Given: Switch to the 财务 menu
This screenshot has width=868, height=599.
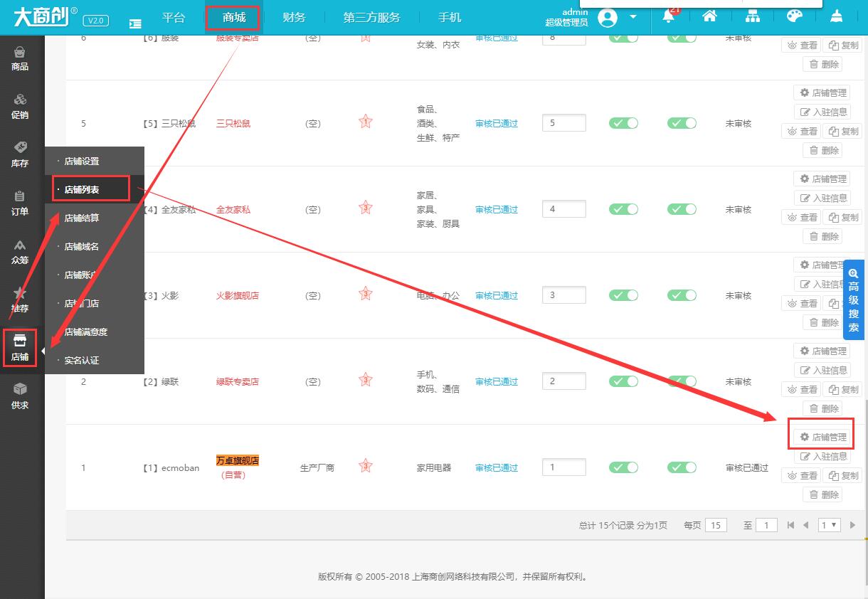Looking at the screenshot, I should coord(293,17).
